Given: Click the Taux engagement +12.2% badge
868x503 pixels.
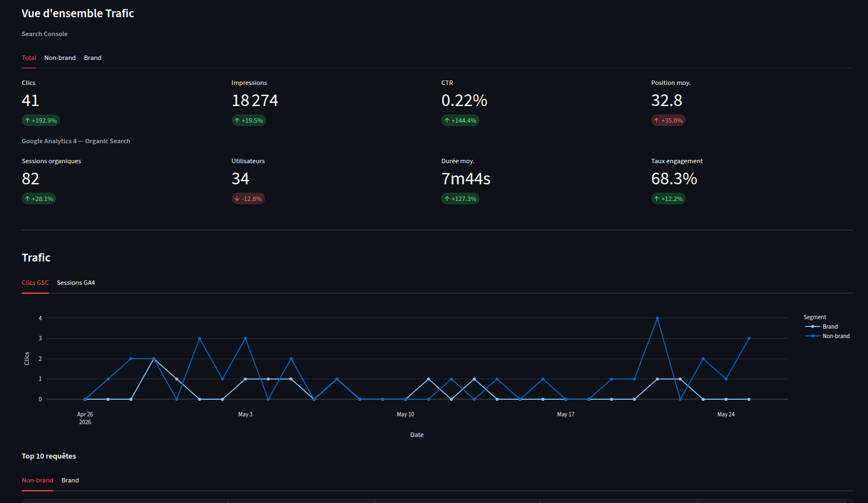Looking at the screenshot, I should coord(669,199).
